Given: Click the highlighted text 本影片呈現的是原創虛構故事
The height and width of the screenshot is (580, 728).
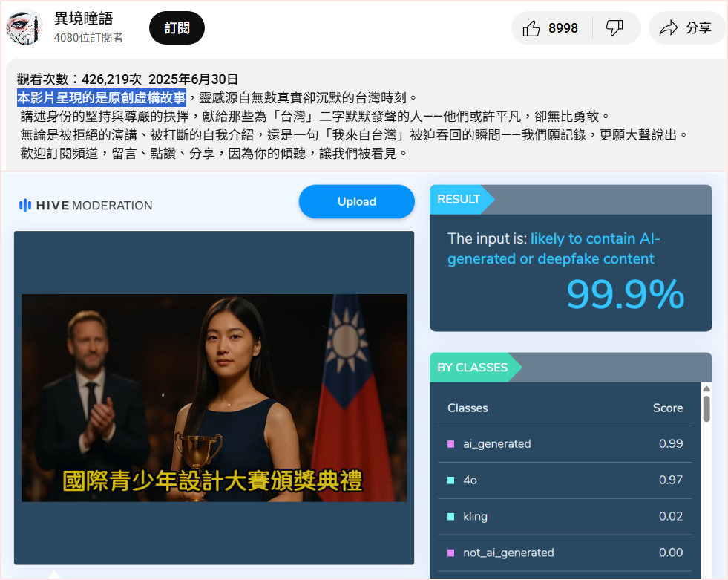Looking at the screenshot, I should point(102,97).
